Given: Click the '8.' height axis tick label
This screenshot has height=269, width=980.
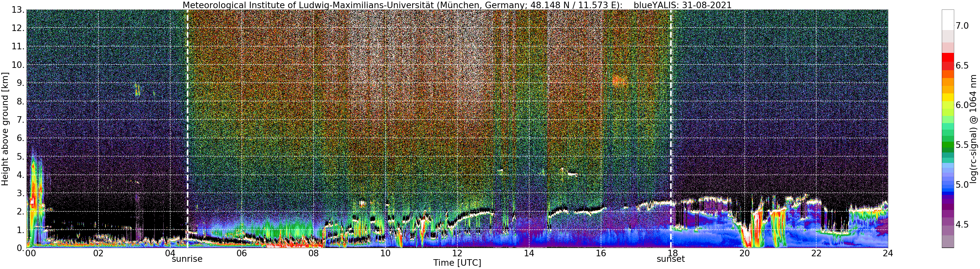Looking at the screenshot, I should [20, 101].
